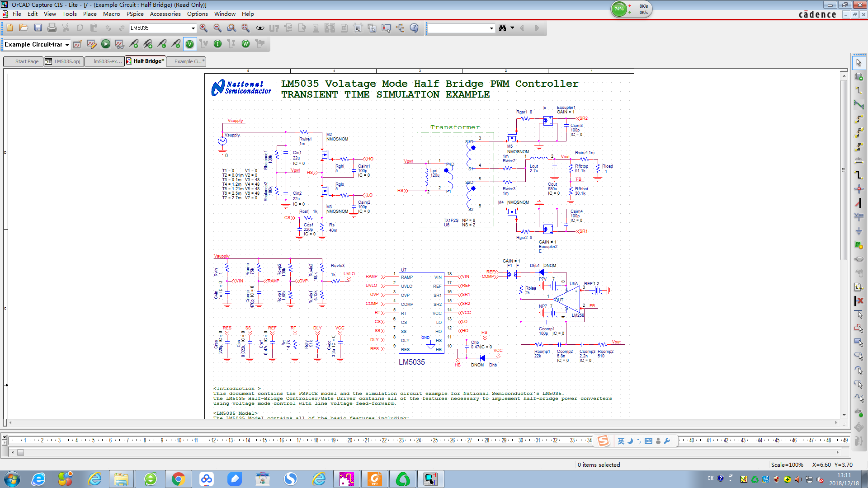
Task: Open the LM5035 part search dropdown
Action: tap(193, 28)
